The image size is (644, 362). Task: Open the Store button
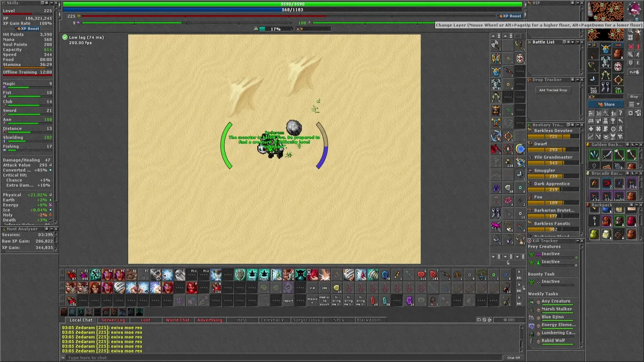point(606,104)
